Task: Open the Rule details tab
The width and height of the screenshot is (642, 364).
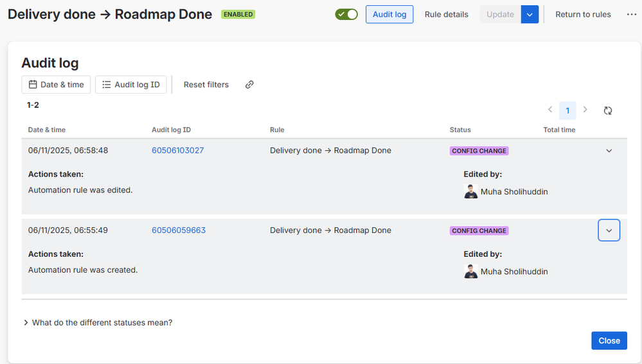Action: pos(446,14)
